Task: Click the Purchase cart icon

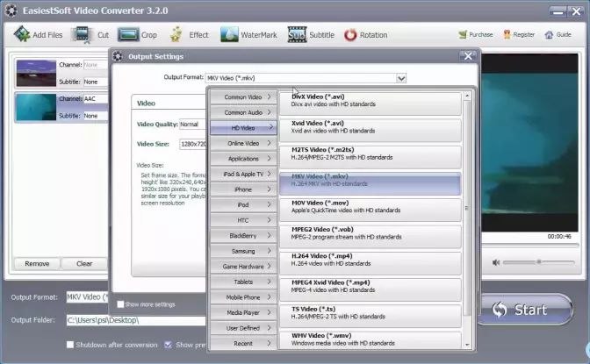Action: pos(463,34)
